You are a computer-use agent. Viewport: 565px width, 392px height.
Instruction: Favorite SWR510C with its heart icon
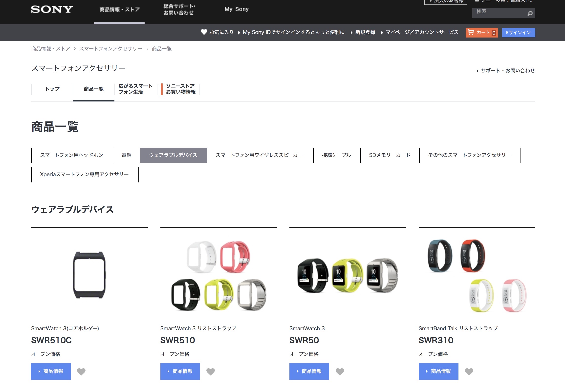(x=81, y=372)
